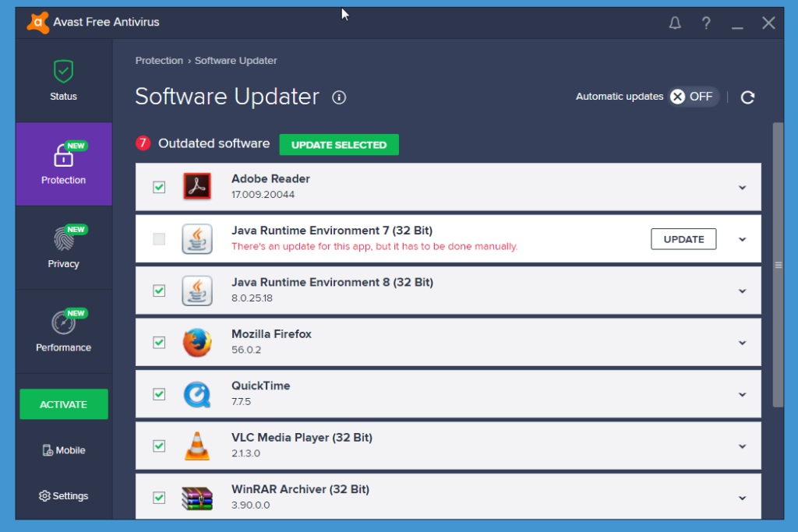Click the manual update warning text
This screenshot has height=532, width=798.
point(375,247)
